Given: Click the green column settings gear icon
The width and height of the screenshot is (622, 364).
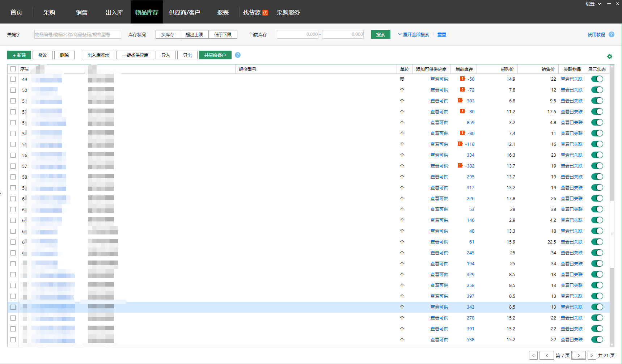Looking at the screenshot, I should pyautogui.click(x=610, y=56).
